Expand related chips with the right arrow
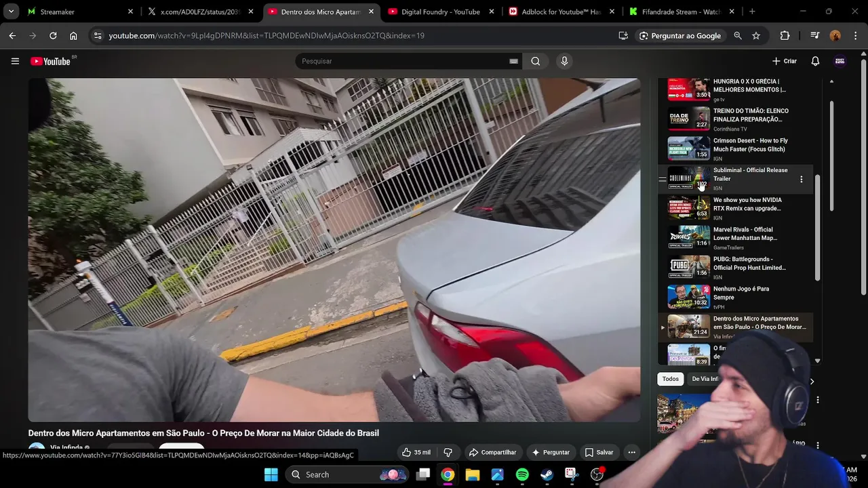Image resolution: width=868 pixels, height=488 pixels. point(812,382)
